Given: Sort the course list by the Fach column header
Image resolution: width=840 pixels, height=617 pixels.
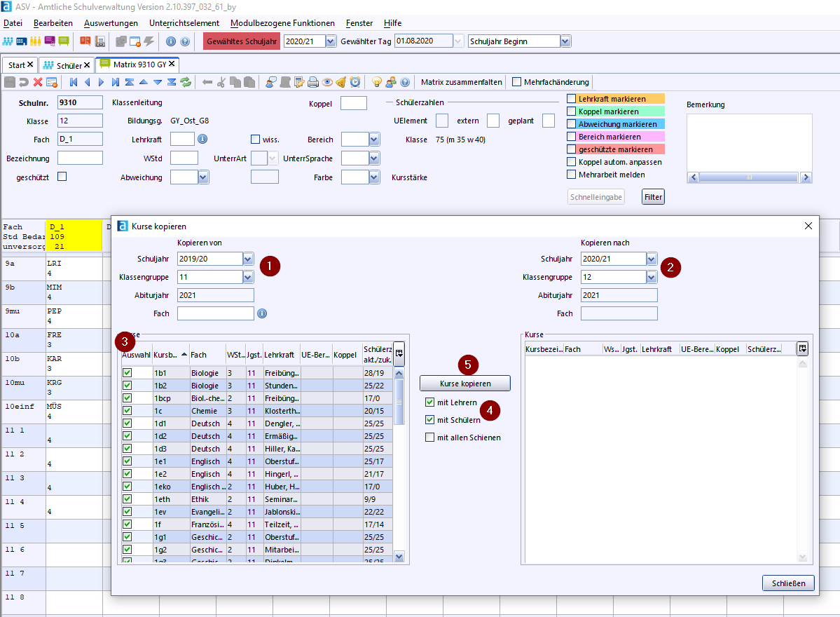Looking at the screenshot, I should pyautogui.click(x=207, y=354).
